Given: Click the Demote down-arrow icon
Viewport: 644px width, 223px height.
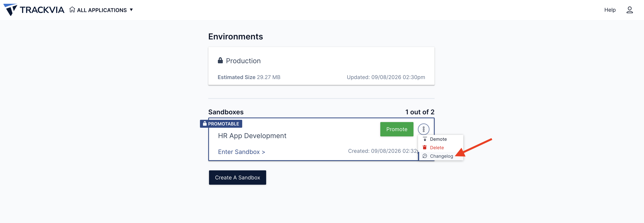Looking at the screenshot, I should click(x=425, y=139).
